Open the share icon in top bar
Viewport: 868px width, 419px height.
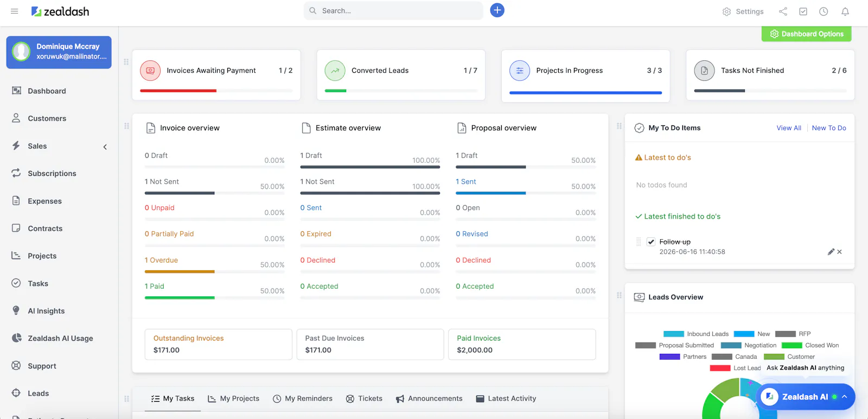783,11
